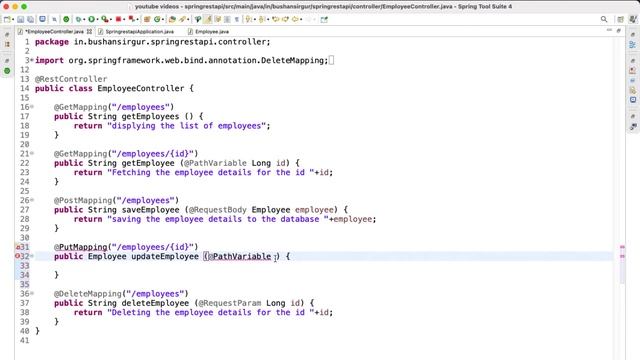Go to next annotation using toolbar icon
Viewport: 640px width, 360px height.
(x=248, y=19)
